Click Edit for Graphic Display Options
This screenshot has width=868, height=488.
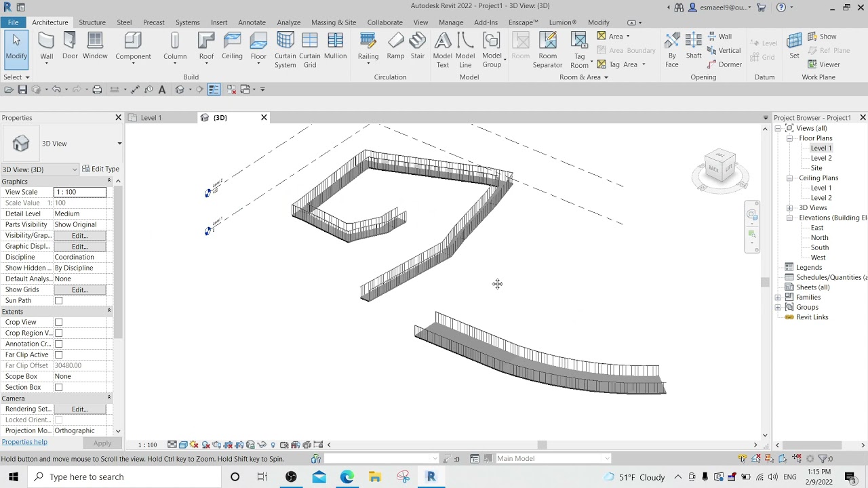click(x=80, y=246)
